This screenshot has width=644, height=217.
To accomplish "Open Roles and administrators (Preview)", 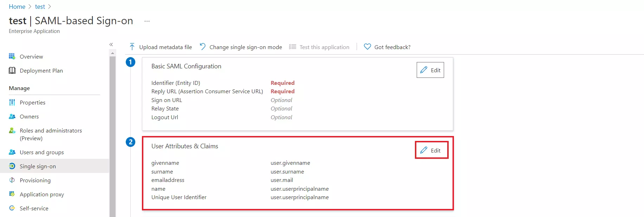I will (51, 134).
